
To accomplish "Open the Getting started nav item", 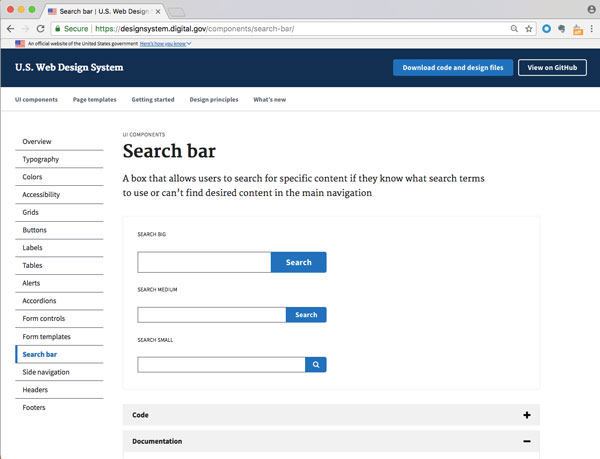I will pyautogui.click(x=153, y=99).
